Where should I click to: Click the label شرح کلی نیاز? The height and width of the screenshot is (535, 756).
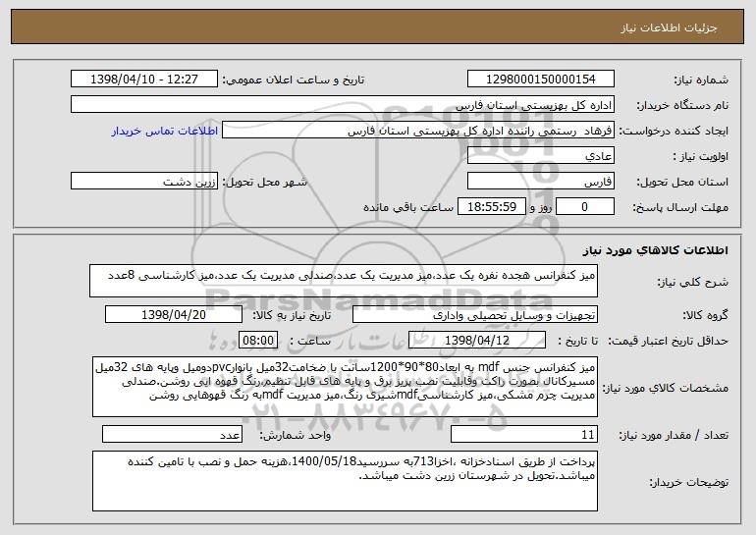click(x=693, y=282)
